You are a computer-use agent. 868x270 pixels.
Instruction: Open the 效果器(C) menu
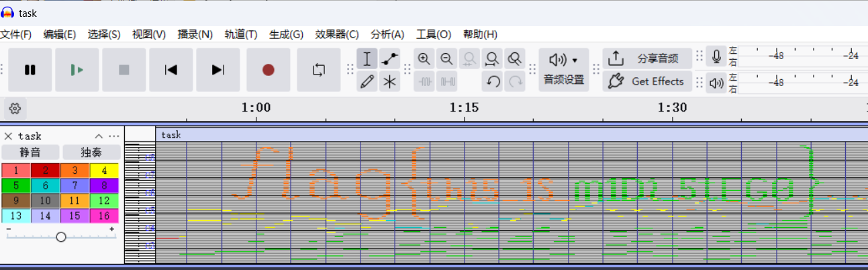pos(337,34)
